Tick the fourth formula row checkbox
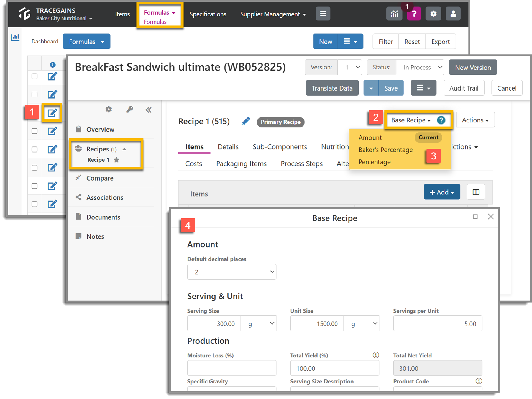 35,131
